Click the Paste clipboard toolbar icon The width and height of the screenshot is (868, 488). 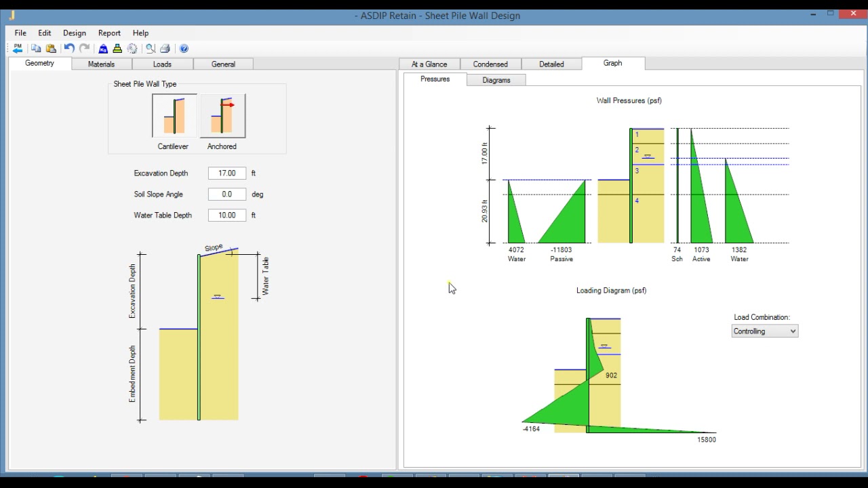point(51,48)
